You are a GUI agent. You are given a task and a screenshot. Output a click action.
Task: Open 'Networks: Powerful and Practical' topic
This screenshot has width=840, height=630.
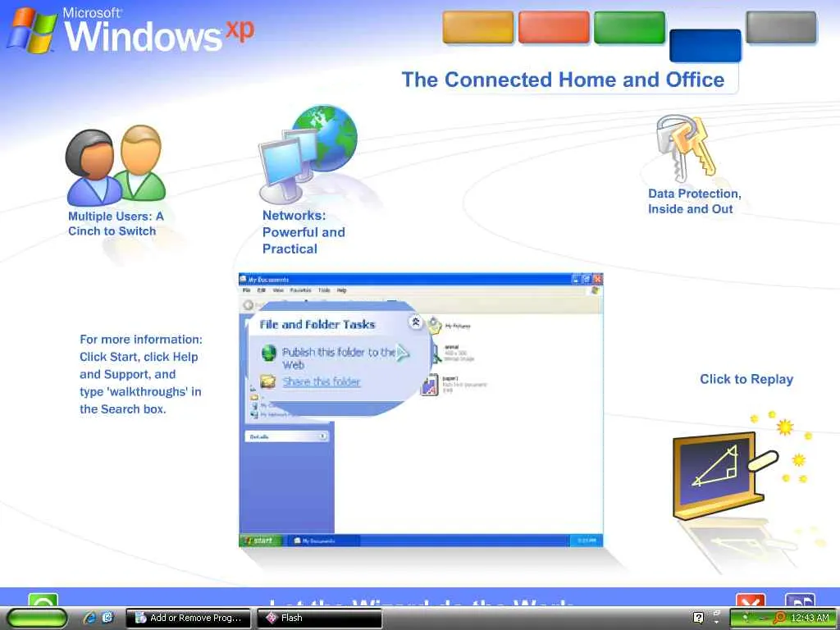304,232
